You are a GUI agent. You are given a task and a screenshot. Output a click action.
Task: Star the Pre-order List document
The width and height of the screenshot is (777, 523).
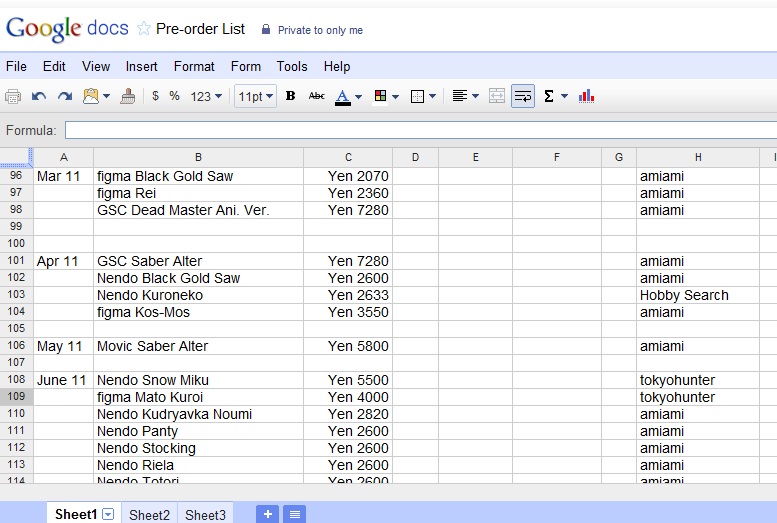[144, 29]
